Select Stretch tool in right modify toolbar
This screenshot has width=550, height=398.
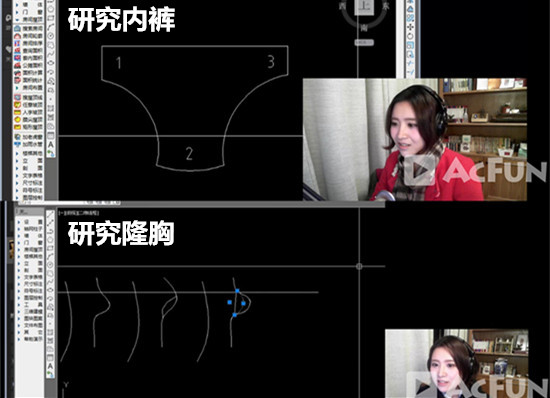[410, 54]
